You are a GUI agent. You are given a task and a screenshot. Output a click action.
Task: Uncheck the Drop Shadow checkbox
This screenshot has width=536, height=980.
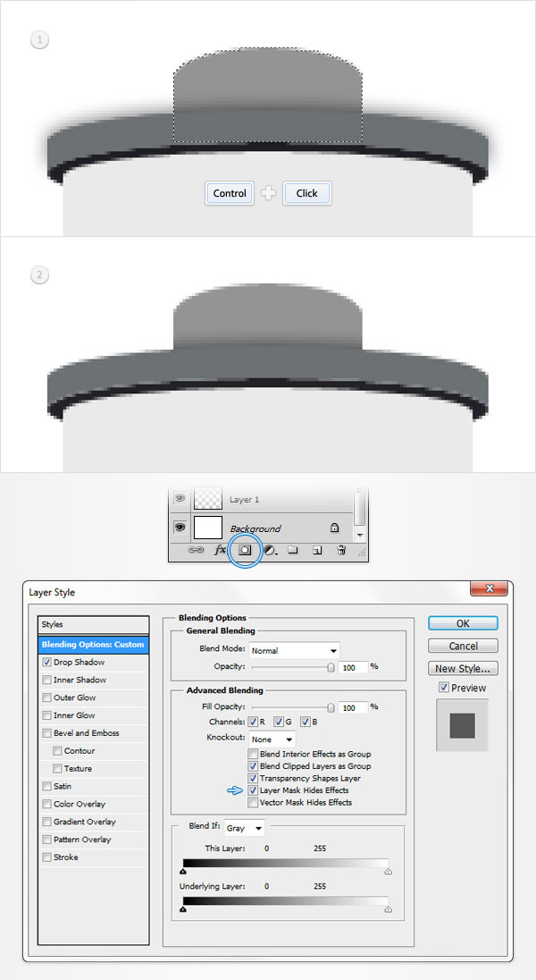click(x=46, y=662)
